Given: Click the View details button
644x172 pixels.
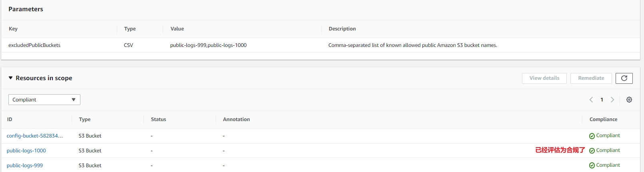Looking at the screenshot, I should [544, 78].
